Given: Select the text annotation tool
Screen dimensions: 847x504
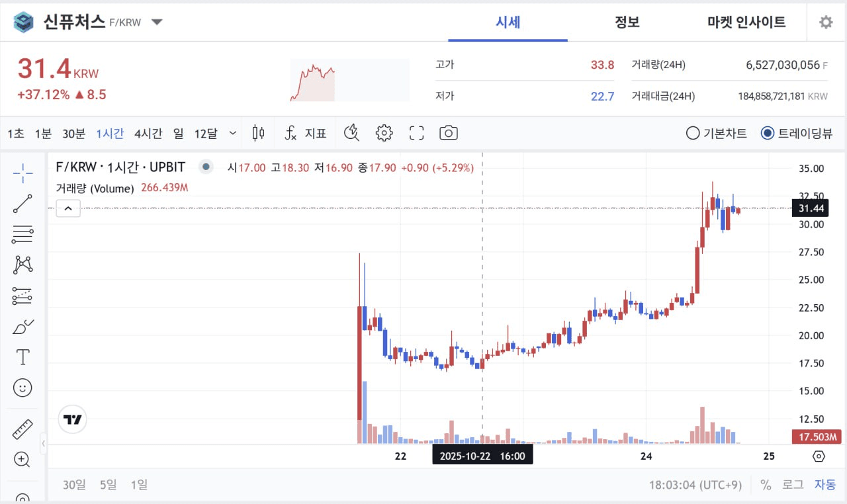Looking at the screenshot, I should 22,357.
